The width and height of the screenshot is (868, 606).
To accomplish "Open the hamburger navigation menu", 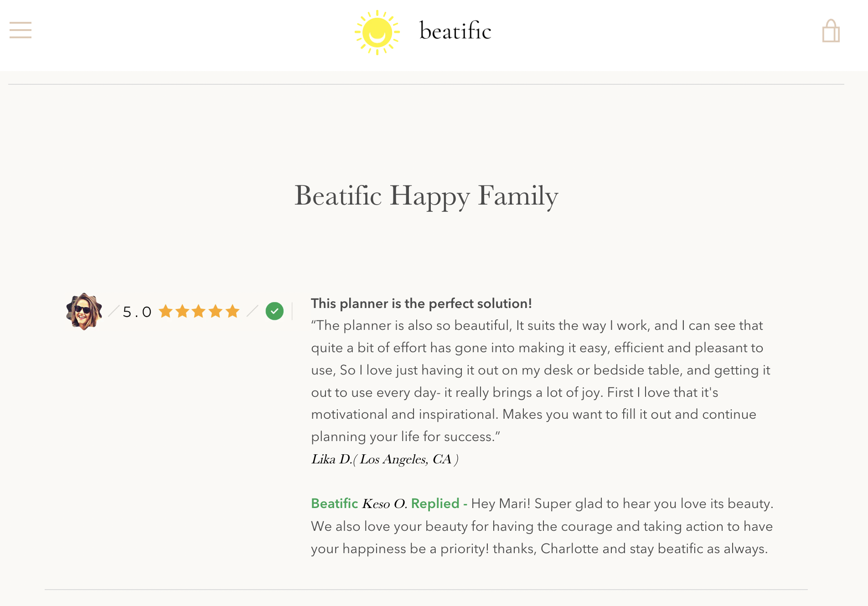I will [x=21, y=30].
